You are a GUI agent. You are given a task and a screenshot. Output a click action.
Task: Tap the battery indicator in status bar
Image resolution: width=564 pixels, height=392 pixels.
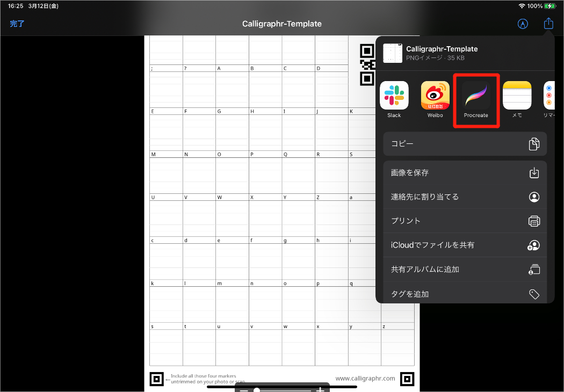point(549,6)
